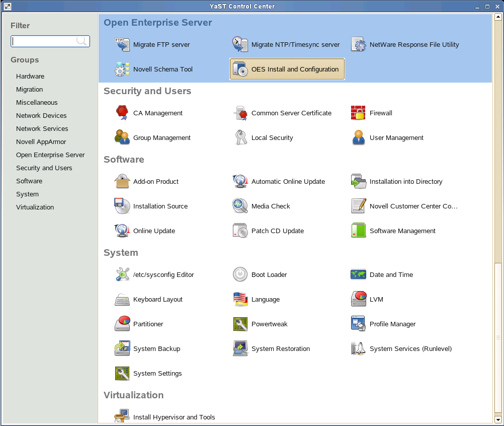Select Security and Users group in sidebar
This screenshot has height=426, width=504.
coord(44,168)
